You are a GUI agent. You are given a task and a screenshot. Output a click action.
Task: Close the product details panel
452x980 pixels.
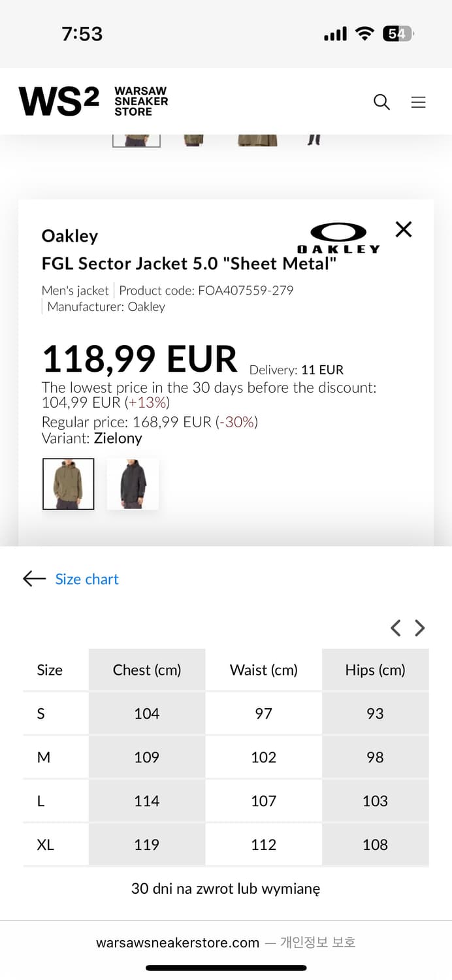(404, 229)
